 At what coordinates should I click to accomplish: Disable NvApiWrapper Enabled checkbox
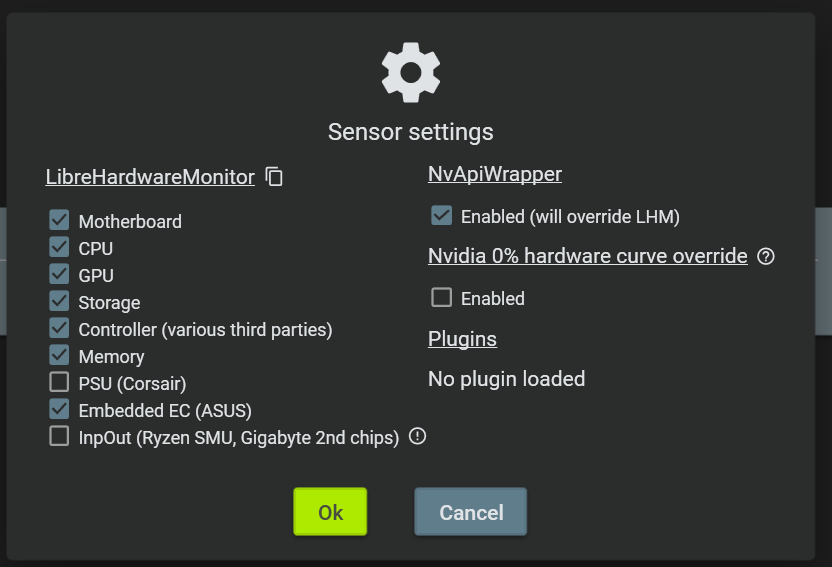click(441, 215)
